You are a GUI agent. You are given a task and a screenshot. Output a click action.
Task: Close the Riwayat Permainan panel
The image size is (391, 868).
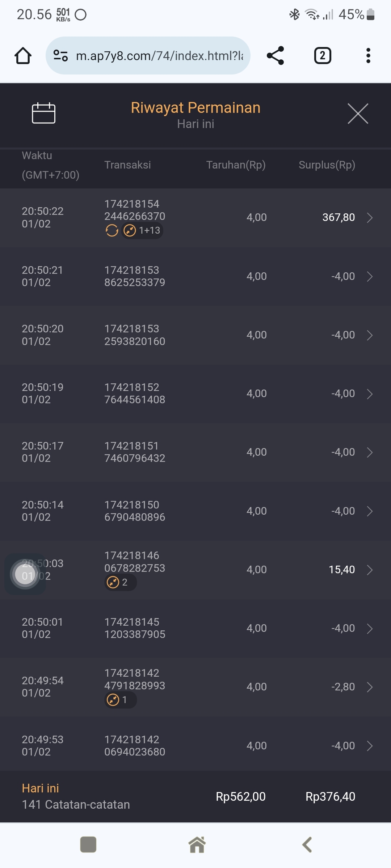(358, 114)
